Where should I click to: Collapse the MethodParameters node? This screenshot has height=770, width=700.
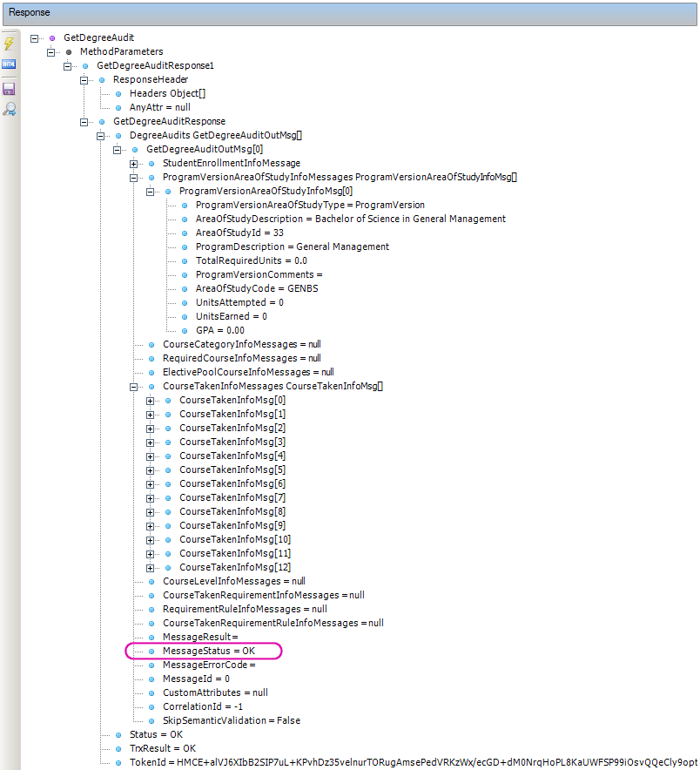pos(51,52)
